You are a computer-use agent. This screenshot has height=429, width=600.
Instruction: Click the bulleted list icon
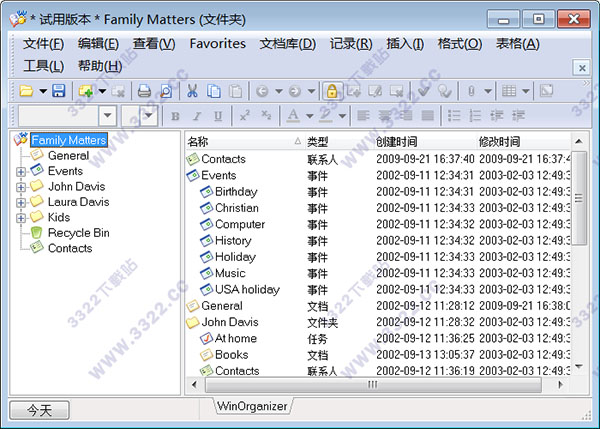click(454, 116)
